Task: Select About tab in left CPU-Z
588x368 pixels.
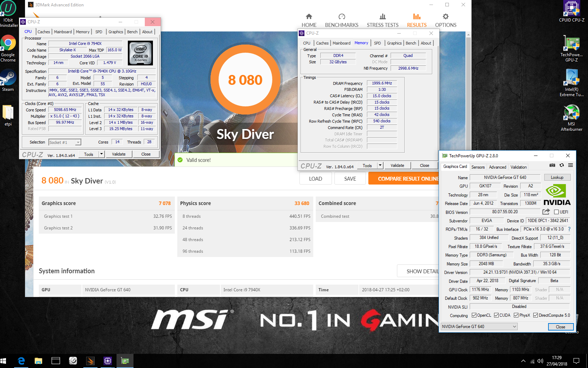Action: (147, 32)
